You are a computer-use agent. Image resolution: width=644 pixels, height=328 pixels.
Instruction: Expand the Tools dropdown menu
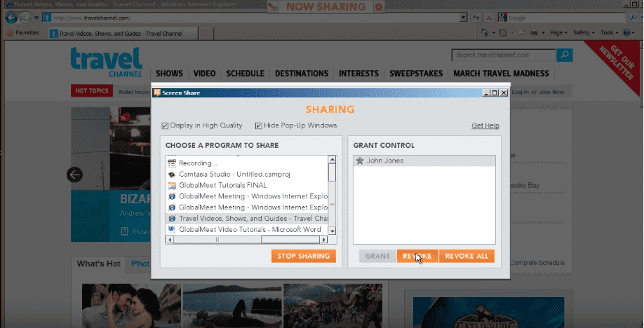(610, 33)
